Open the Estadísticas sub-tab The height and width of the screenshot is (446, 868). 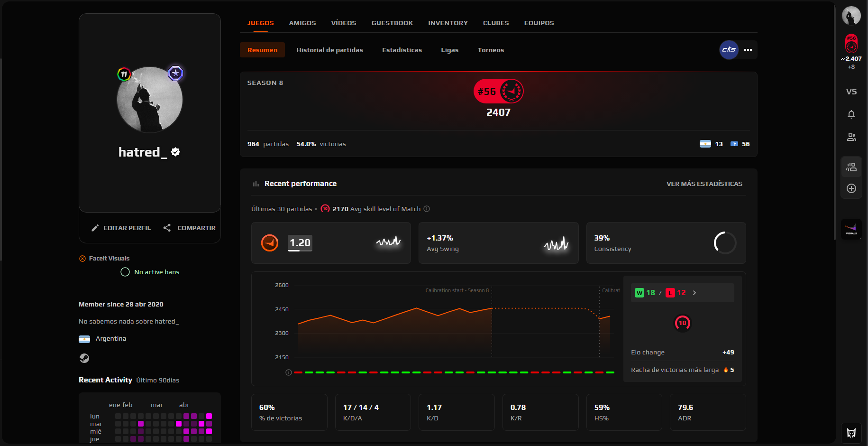pos(402,50)
